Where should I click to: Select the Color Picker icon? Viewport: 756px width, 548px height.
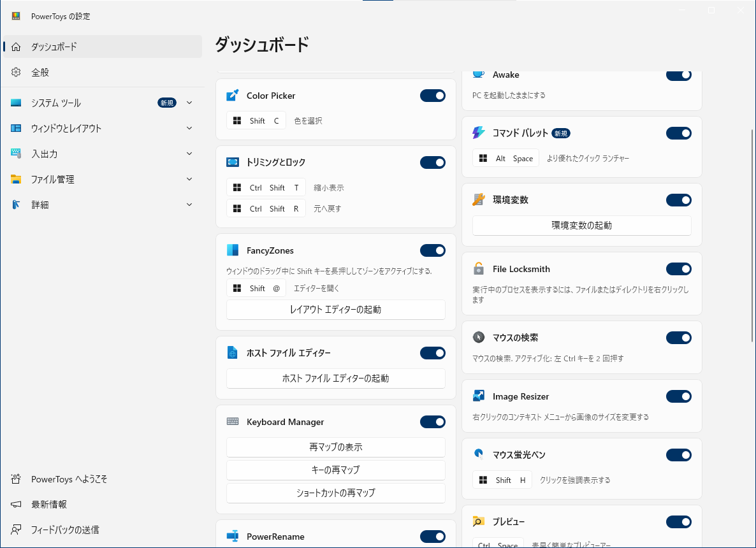point(233,95)
